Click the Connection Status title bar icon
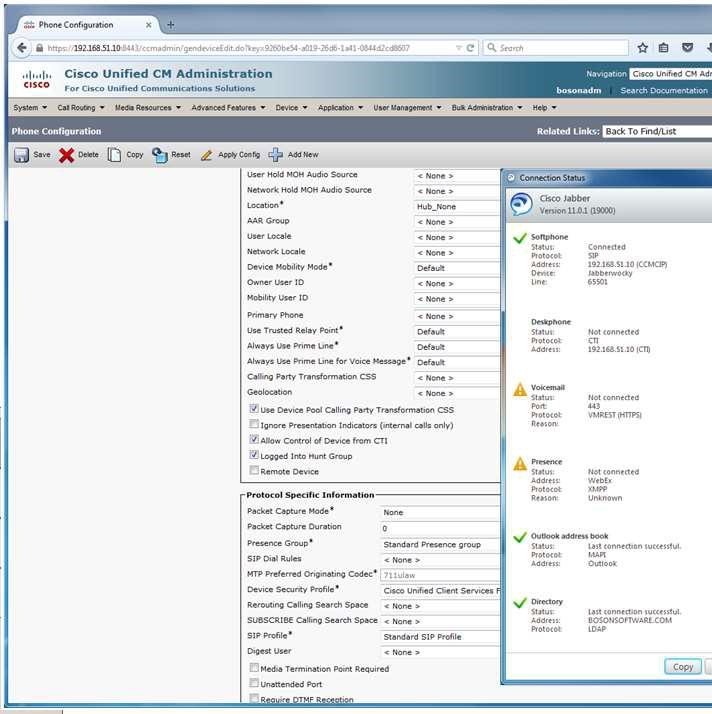The image size is (712, 714). (511, 178)
